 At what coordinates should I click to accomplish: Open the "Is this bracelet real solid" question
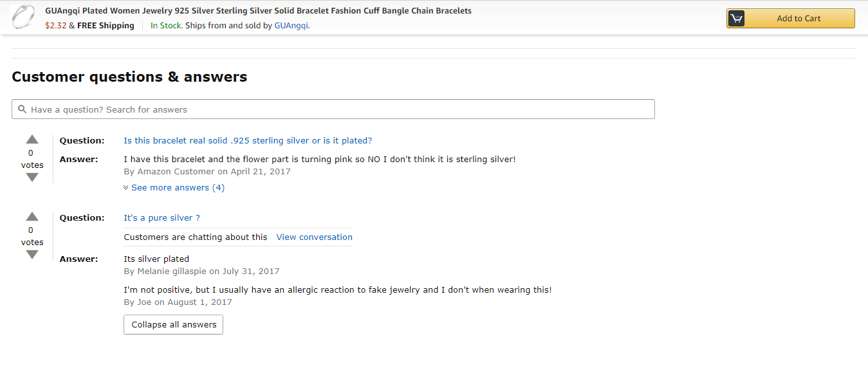(248, 141)
